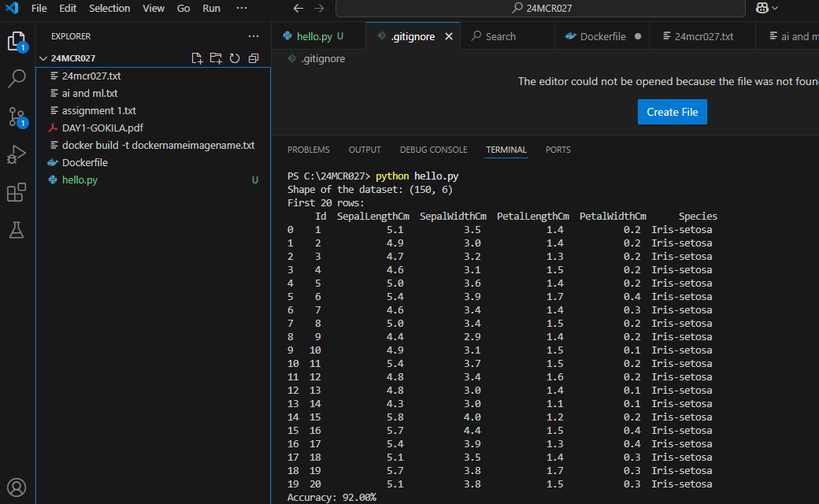Click the 'python hello.py' terminal command

pyautogui.click(x=417, y=176)
